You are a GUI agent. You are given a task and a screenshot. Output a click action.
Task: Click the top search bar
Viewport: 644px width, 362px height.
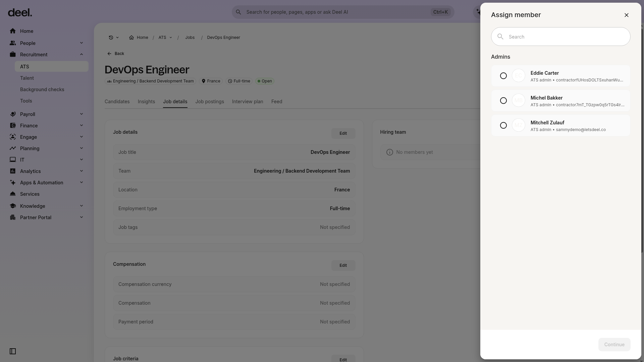[x=343, y=12]
